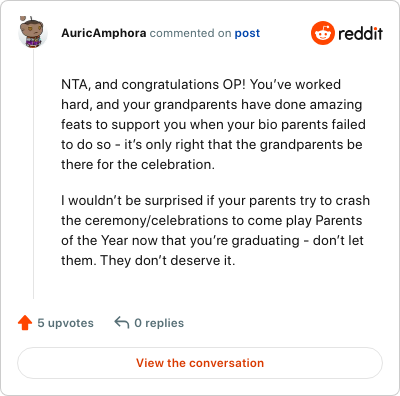Screen dimensions: 400x396
Task: Click the "NTA" verdict at comment start
Action: pyautogui.click(x=75, y=84)
